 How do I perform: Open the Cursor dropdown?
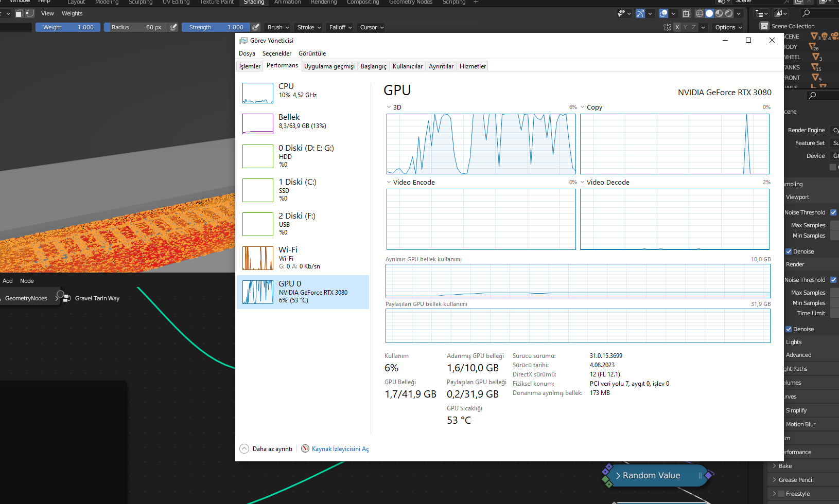(x=372, y=27)
